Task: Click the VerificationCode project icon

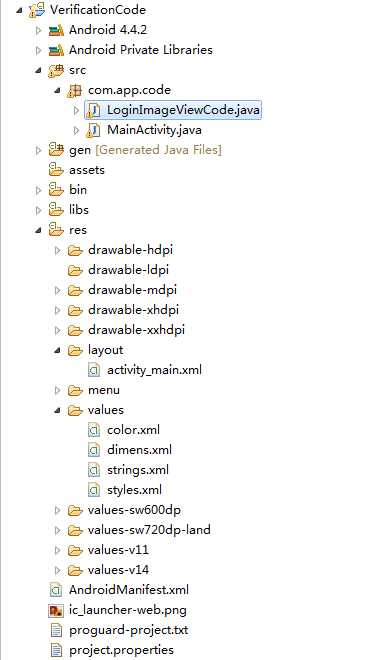Action: tap(37, 10)
